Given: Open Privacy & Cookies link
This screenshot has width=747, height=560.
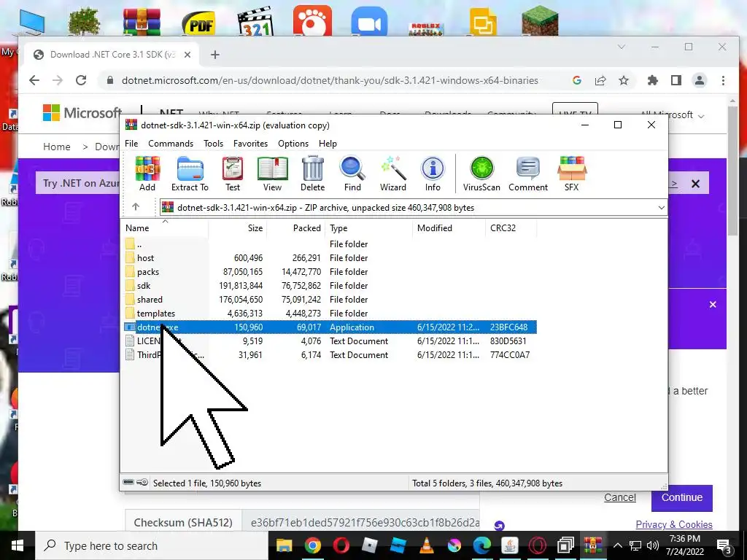Looking at the screenshot, I should 674,524.
